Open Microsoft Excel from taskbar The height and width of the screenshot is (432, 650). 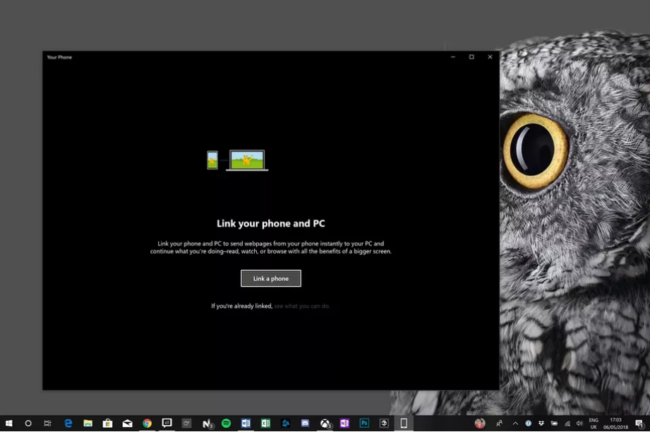[266, 423]
